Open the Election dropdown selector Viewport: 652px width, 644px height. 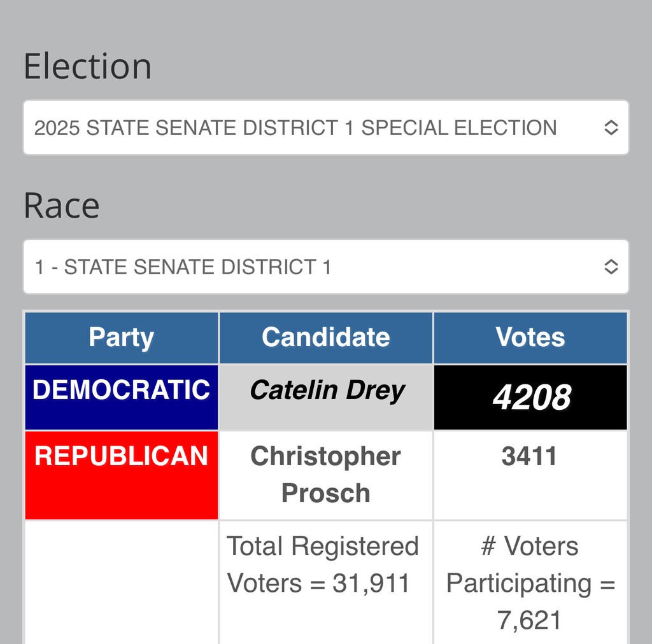tap(326, 127)
